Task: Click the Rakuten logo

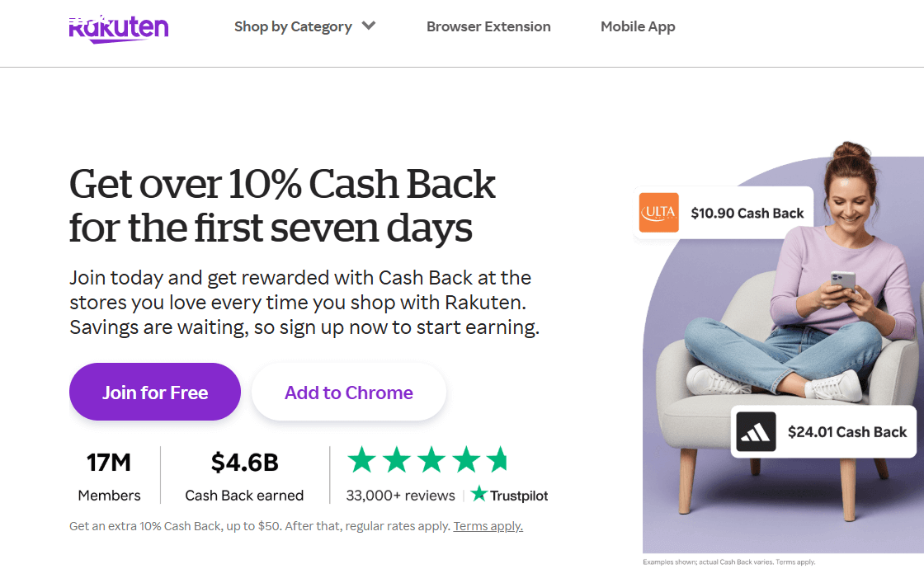Action: [x=119, y=28]
